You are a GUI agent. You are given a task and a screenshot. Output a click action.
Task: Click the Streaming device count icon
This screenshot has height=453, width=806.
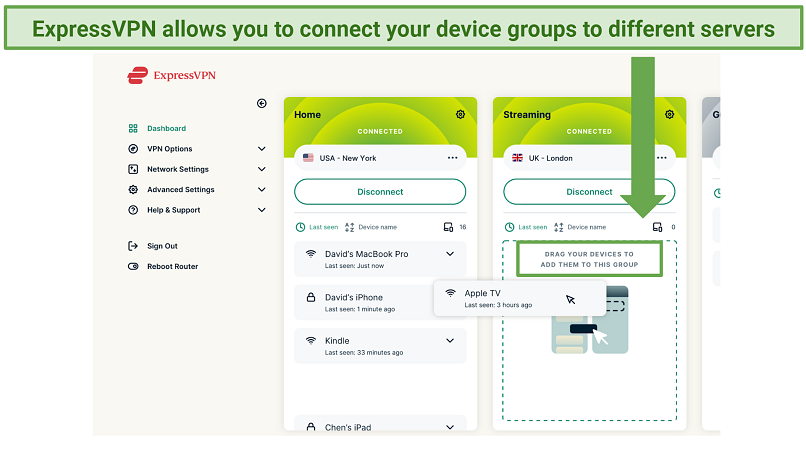click(x=657, y=227)
